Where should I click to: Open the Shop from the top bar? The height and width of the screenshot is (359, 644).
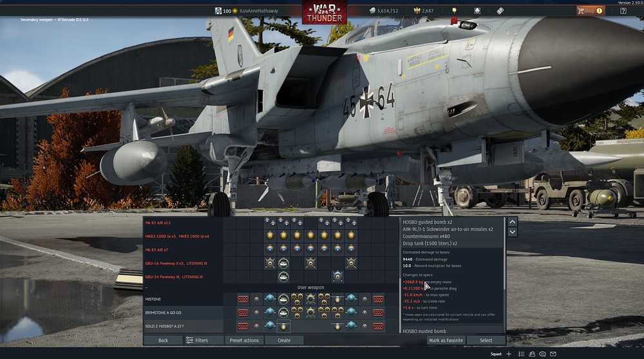(590, 11)
